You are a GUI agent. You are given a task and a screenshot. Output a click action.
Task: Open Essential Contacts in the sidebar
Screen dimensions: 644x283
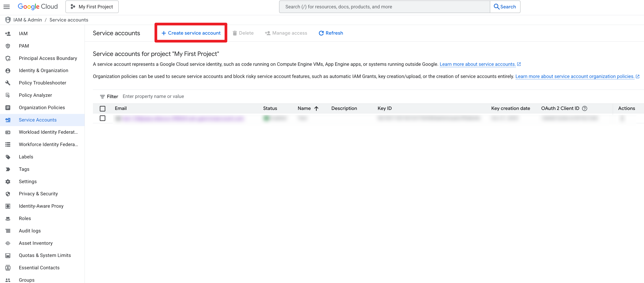point(39,268)
